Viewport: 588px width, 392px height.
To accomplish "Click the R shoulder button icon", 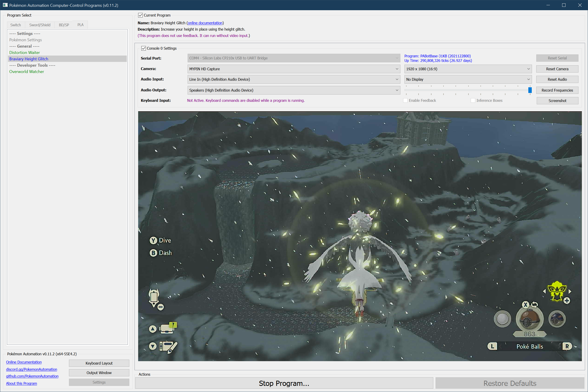I will [x=567, y=346].
